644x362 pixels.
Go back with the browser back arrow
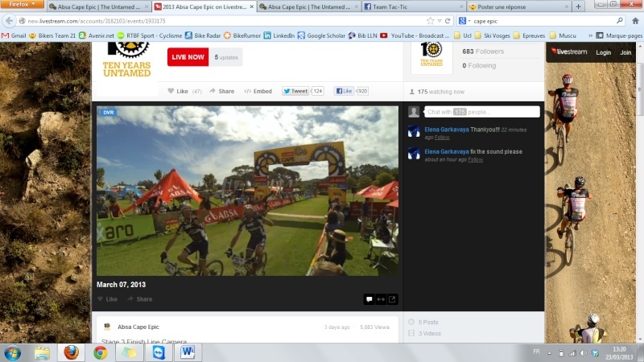[x=9, y=21]
